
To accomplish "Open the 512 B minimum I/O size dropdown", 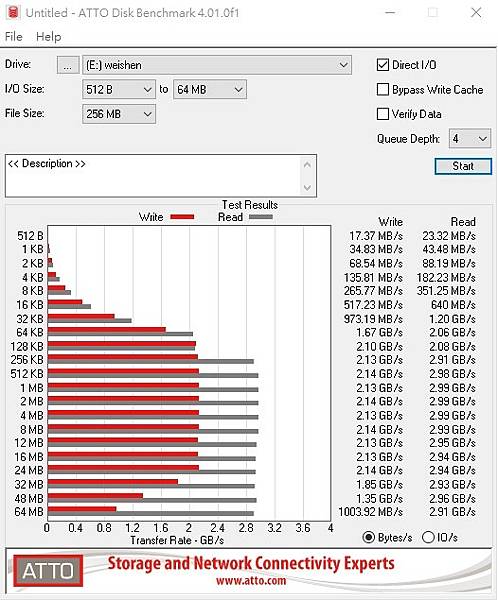I will [x=119, y=90].
